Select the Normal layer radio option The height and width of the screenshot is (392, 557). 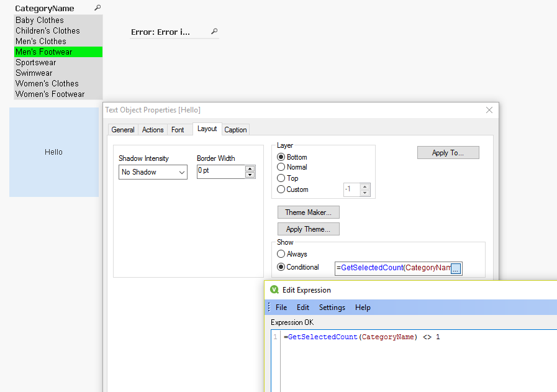pyautogui.click(x=281, y=167)
